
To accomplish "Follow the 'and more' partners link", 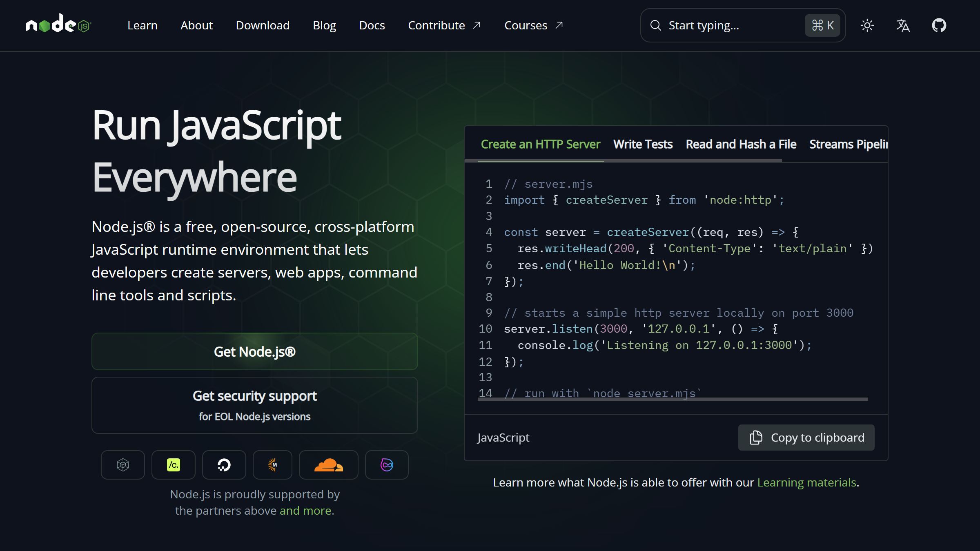I will tap(306, 511).
